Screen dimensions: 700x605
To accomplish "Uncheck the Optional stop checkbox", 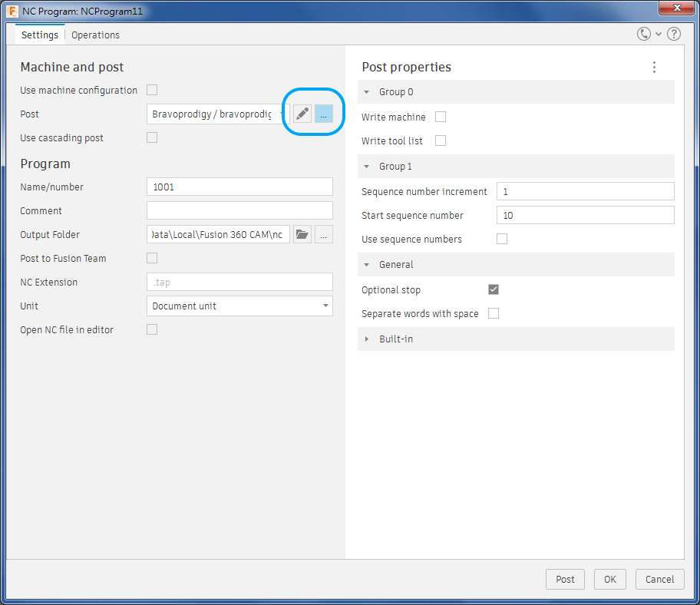I will pyautogui.click(x=494, y=290).
